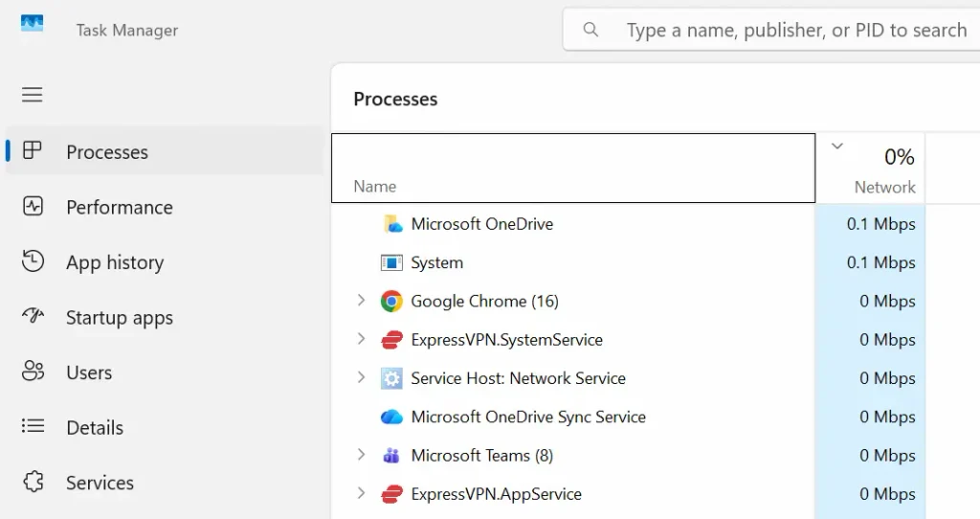Expand the Google Chrome (16) group

pyautogui.click(x=361, y=300)
